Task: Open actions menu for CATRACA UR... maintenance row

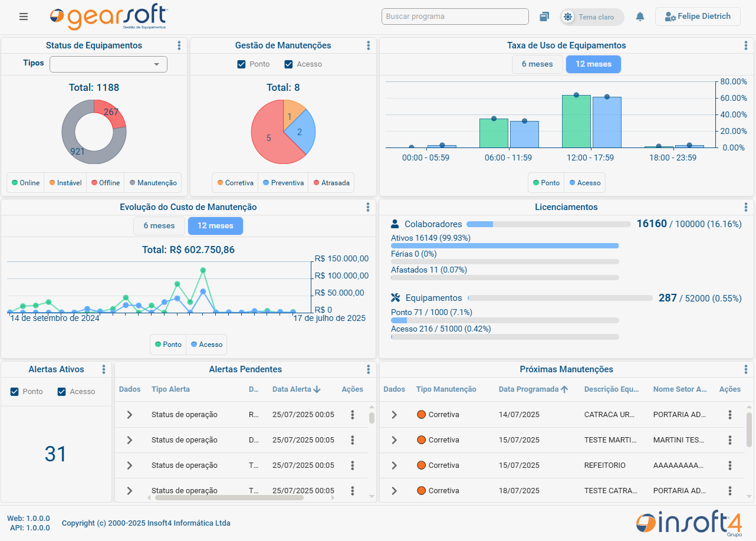Action: coord(730,415)
